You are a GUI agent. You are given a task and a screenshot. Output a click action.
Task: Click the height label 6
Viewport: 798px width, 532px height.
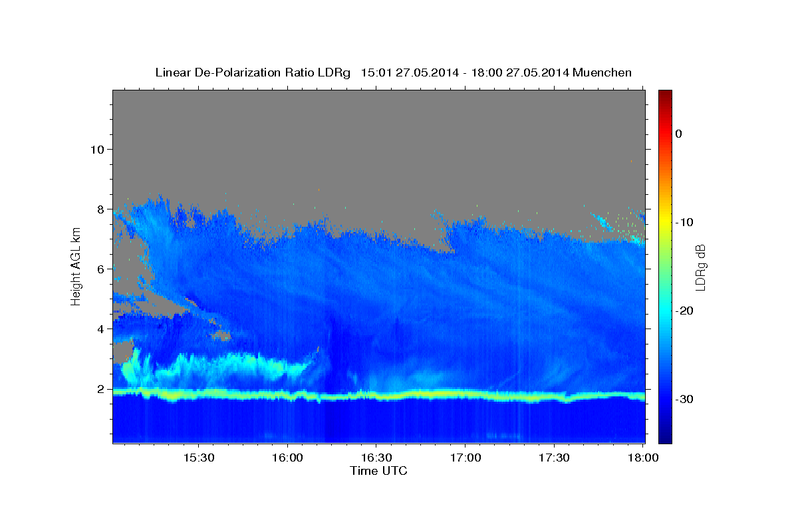(100, 269)
